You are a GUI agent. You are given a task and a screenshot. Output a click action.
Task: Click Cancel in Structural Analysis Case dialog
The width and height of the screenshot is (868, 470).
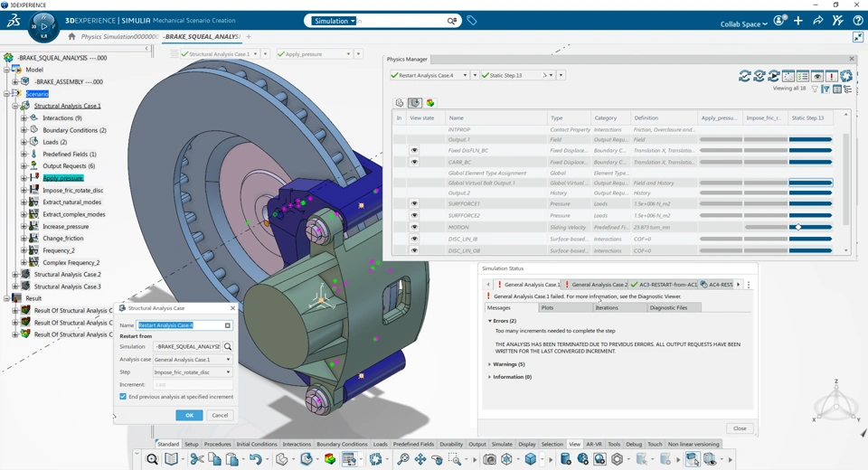tap(220, 415)
